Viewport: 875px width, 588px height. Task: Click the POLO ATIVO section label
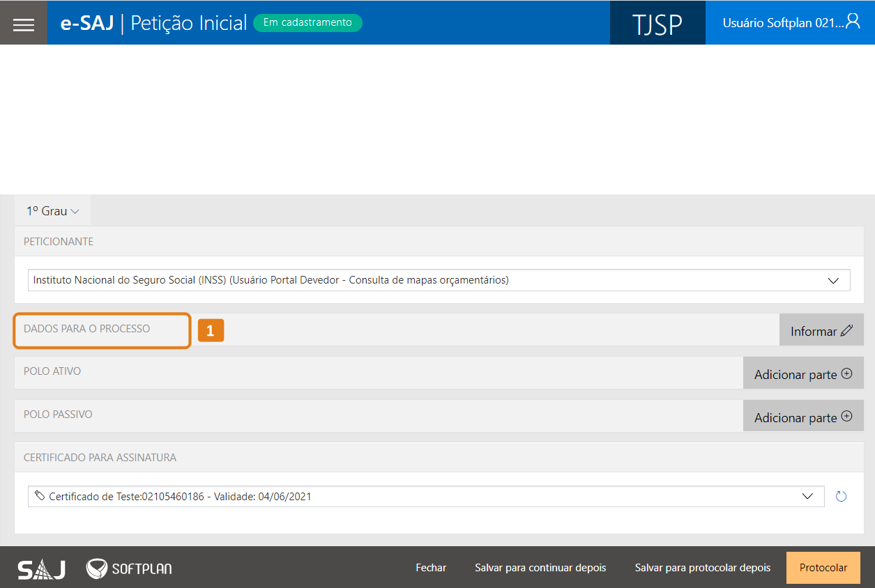tap(52, 371)
